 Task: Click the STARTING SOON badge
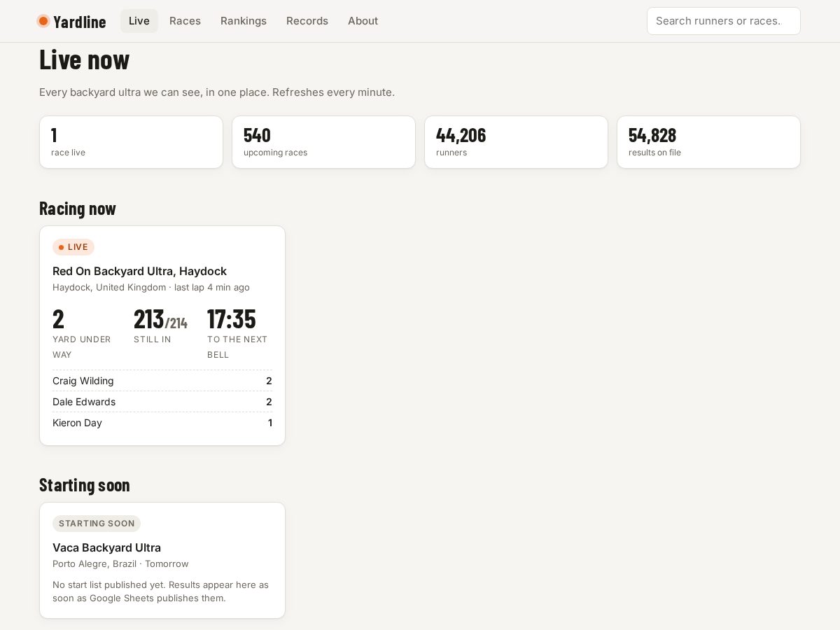coord(97,524)
